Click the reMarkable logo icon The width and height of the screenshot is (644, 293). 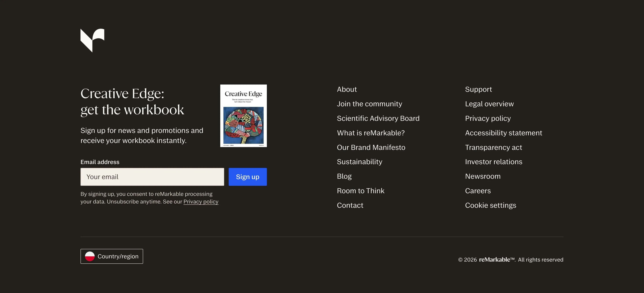click(92, 40)
